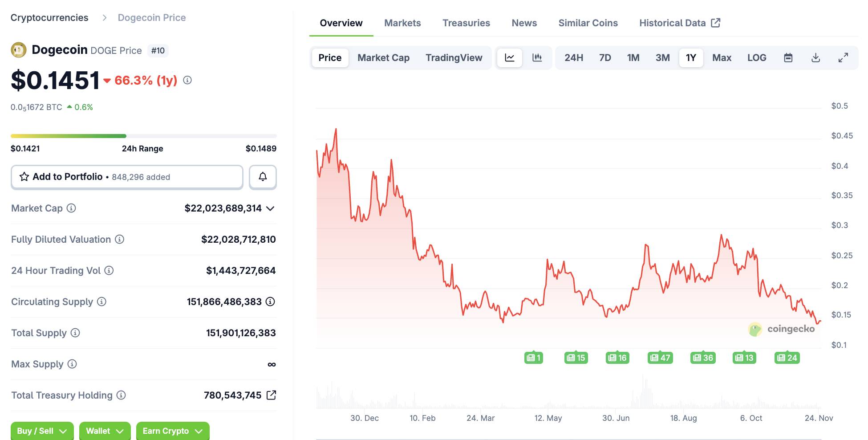
Task: Go to the Cryptocurrencies breadcrumb link
Action: pyautogui.click(x=49, y=18)
